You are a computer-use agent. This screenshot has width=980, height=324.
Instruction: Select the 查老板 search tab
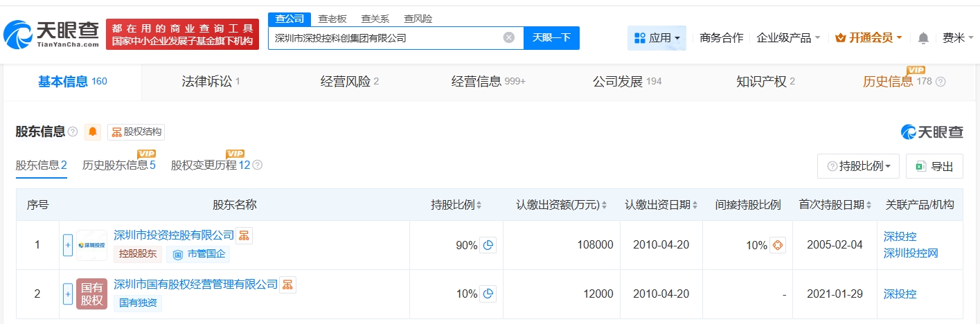(x=332, y=19)
